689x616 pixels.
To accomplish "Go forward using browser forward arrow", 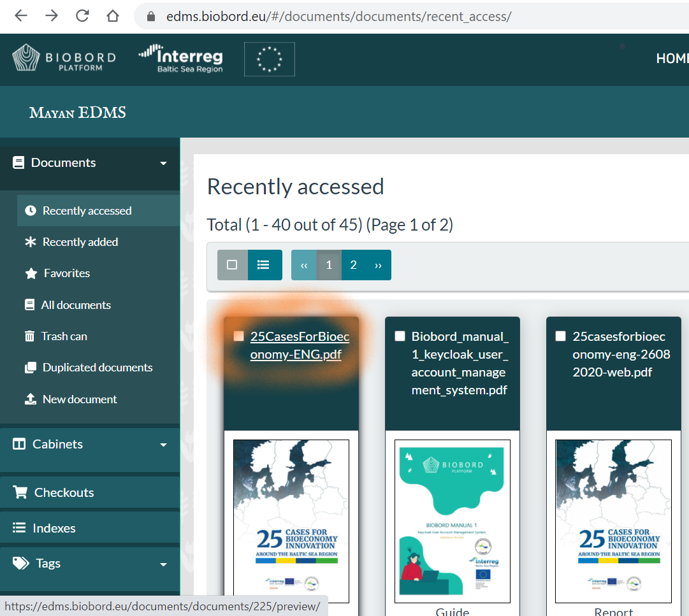I will tap(52, 16).
